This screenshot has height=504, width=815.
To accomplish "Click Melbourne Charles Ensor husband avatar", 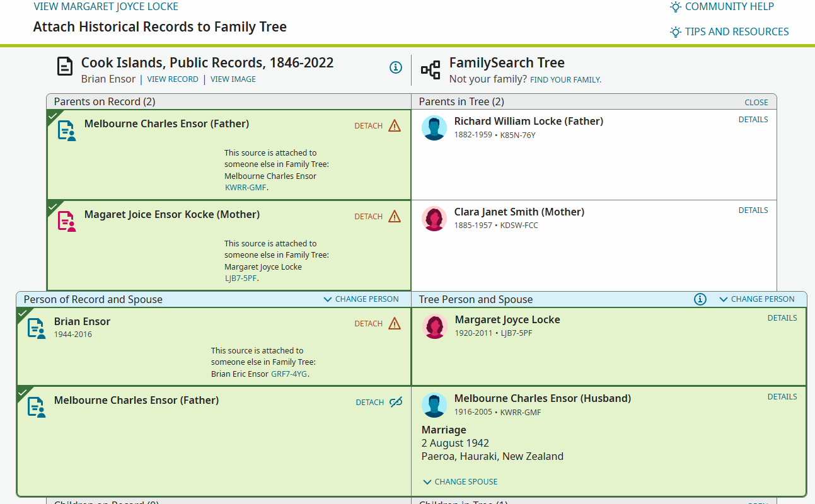I will pos(434,405).
